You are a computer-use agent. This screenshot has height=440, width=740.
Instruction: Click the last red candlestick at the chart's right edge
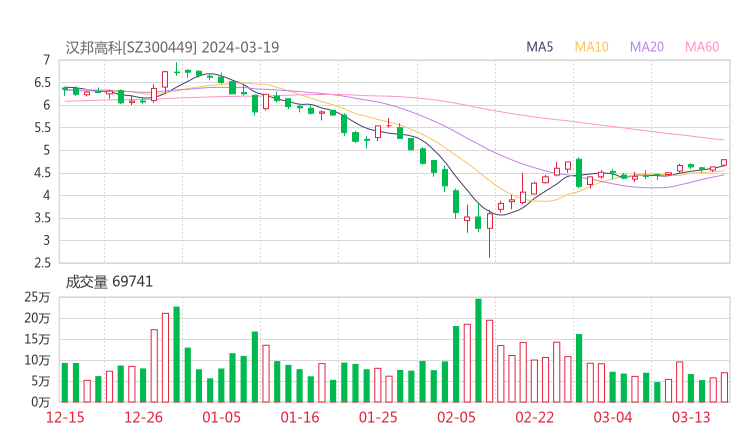tap(724, 163)
